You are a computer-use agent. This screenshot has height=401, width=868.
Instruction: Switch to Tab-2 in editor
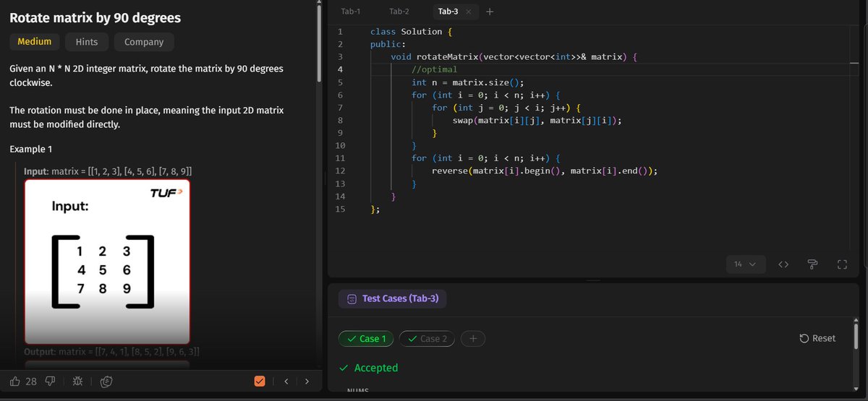(399, 12)
